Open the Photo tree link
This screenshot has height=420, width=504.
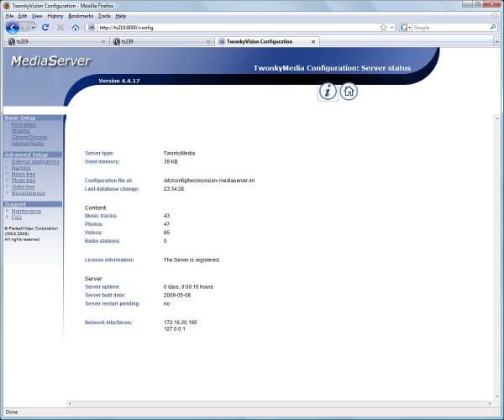point(24,181)
